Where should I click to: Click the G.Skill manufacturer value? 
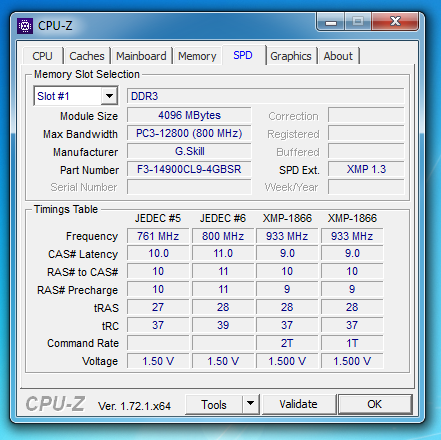189,151
